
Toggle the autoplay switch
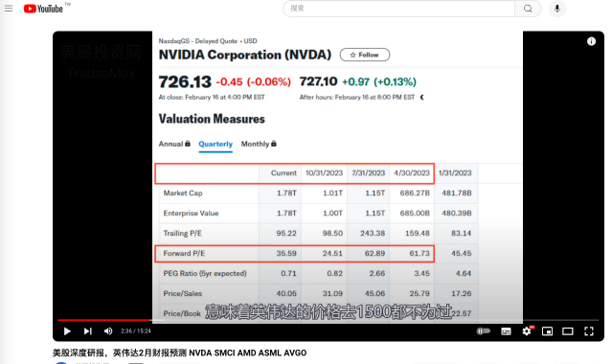click(484, 331)
